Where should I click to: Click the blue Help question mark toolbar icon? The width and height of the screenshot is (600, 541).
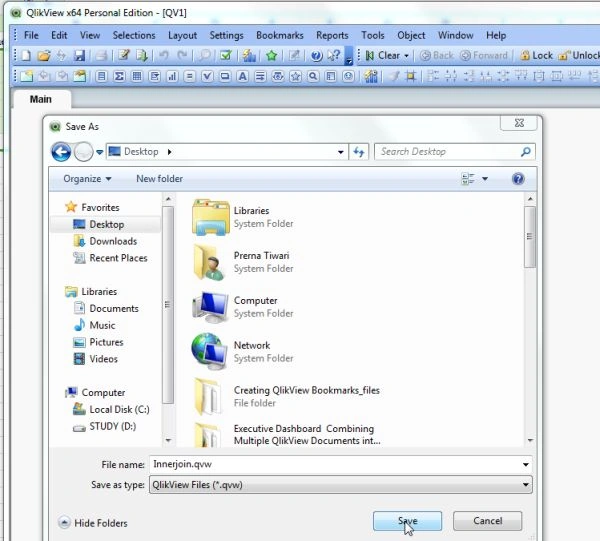click(316, 55)
